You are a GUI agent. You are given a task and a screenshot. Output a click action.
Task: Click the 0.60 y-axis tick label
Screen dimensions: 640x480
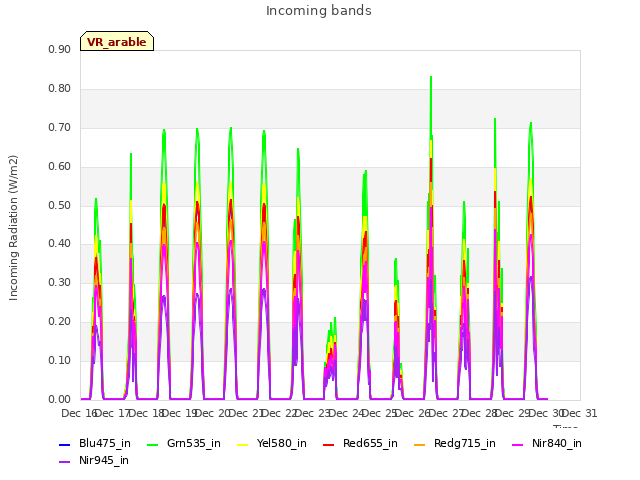tap(60, 167)
